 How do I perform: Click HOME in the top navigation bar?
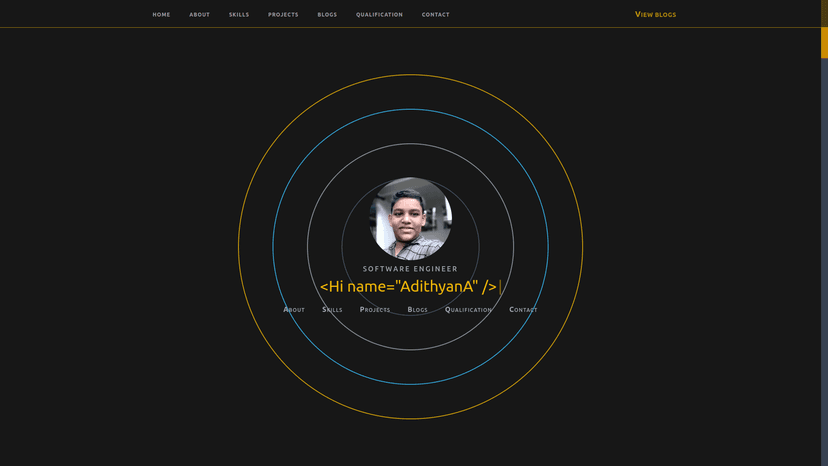pyautogui.click(x=161, y=15)
